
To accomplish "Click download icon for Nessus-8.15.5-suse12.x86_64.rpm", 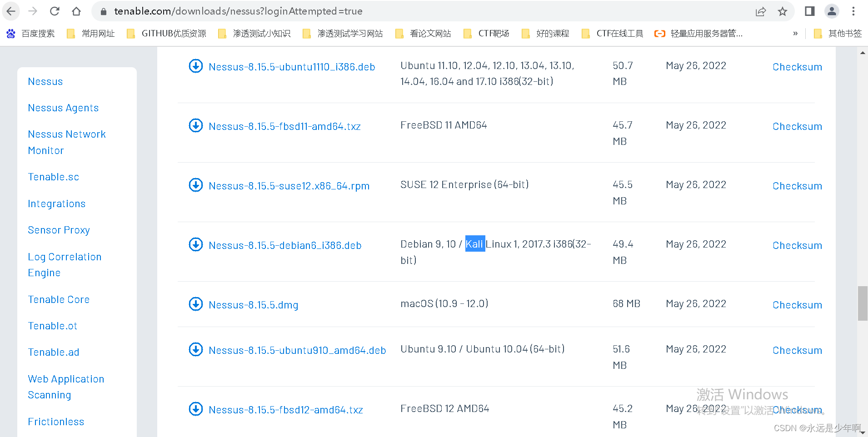I will coord(196,185).
